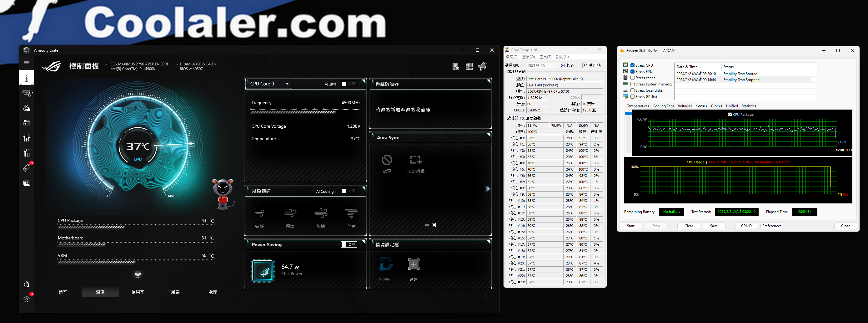Viewport: 868px width, 323px height.
Task: Switch to the Voltage tab at bottom
Action: click(x=213, y=292)
